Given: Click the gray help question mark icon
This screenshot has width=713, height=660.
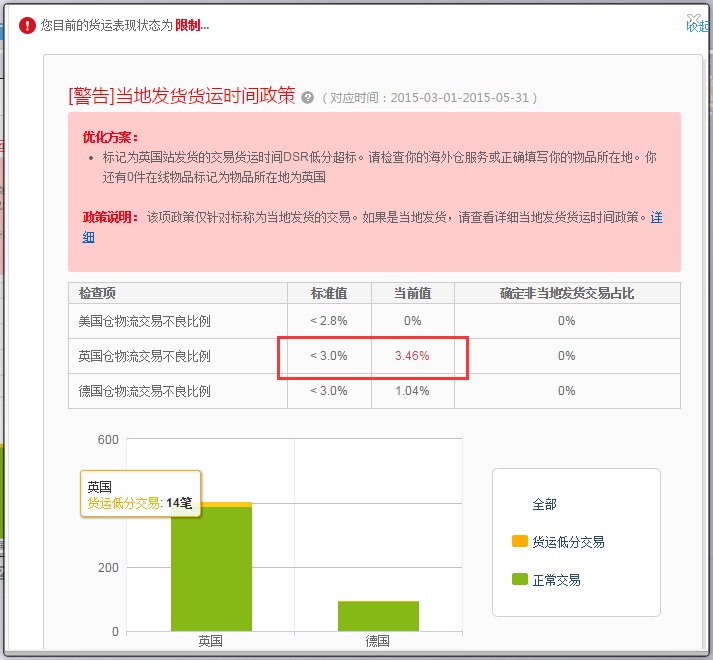Looking at the screenshot, I should point(307,98).
